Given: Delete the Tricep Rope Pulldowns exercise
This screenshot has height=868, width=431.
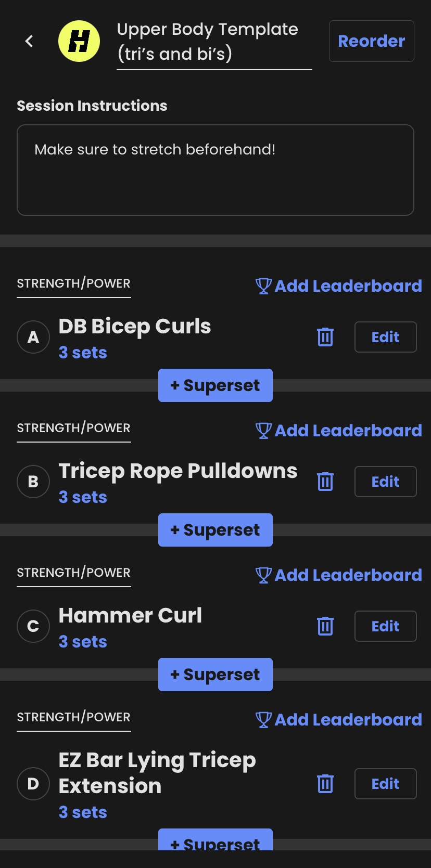Looking at the screenshot, I should click(325, 482).
